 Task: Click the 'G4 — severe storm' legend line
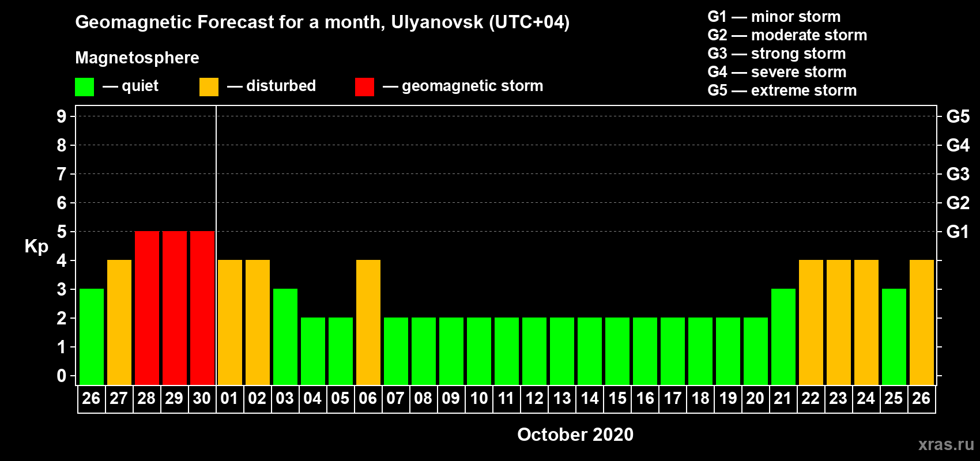point(777,72)
